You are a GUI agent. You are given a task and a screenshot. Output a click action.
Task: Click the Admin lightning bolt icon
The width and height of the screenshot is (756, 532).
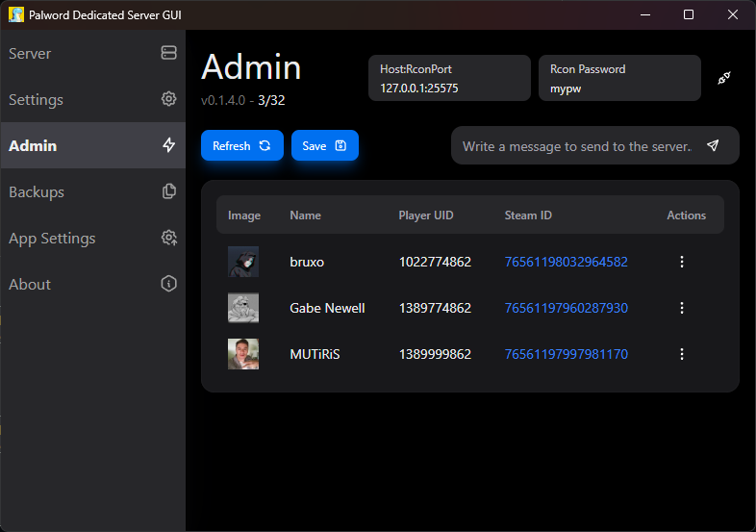coord(168,144)
